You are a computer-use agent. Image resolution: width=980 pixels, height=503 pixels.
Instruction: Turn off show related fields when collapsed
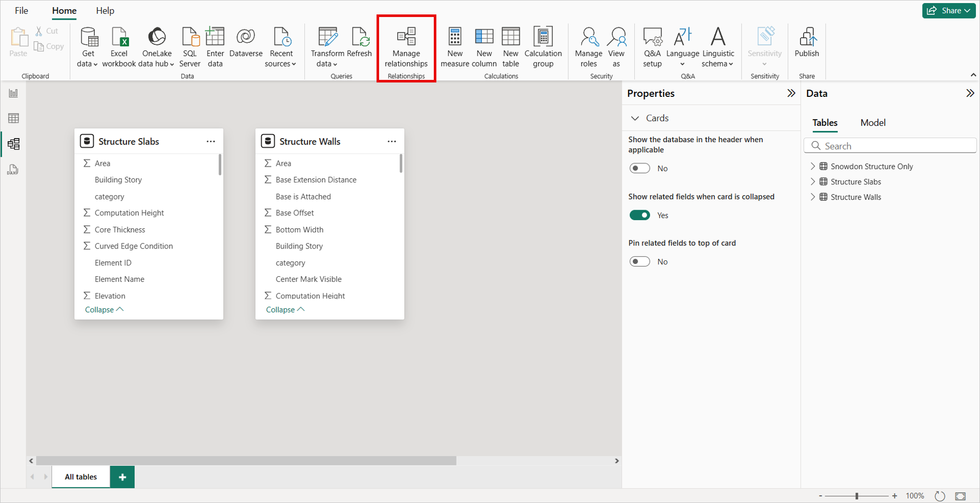click(x=640, y=215)
